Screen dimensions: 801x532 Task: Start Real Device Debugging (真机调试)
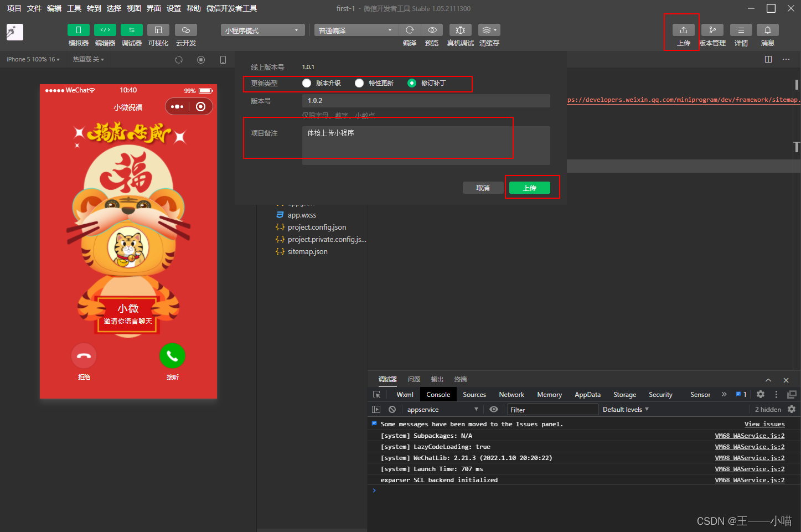[460, 30]
